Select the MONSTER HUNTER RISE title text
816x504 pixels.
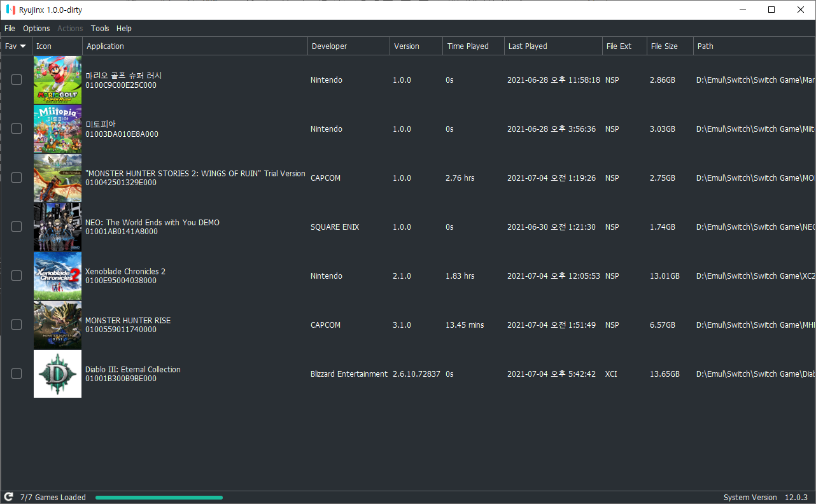tap(128, 321)
